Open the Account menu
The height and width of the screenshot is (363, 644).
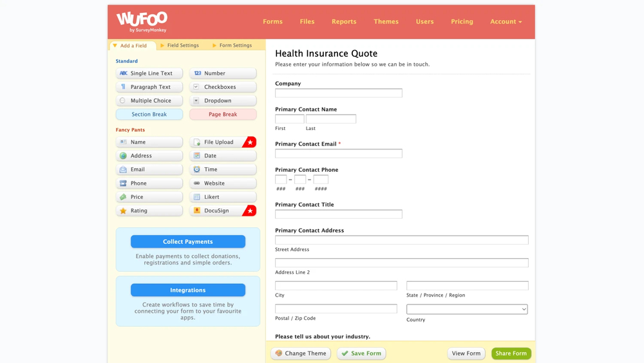506,22
